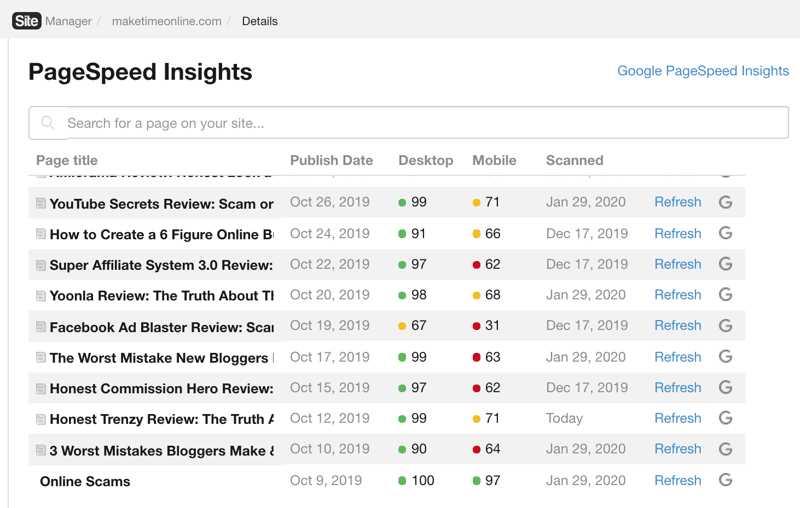Refresh the Online Scams page scan

point(678,480)
